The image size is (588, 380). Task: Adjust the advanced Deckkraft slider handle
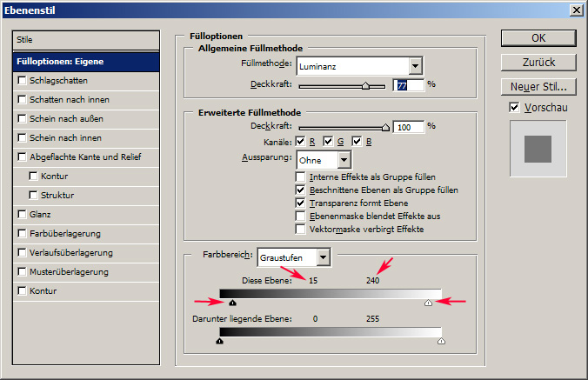tap(385, 128)
